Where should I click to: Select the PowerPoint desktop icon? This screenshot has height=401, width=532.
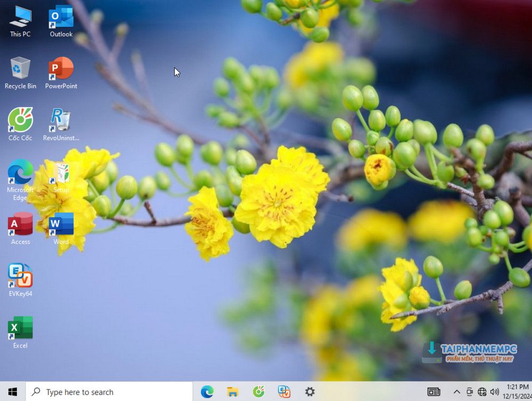(61, 69)
